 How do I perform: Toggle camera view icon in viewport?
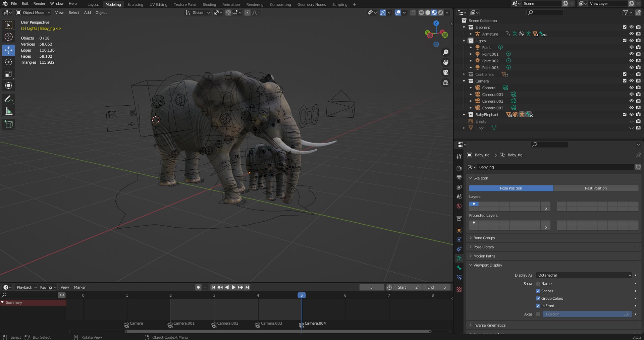(x=445, y=72)
